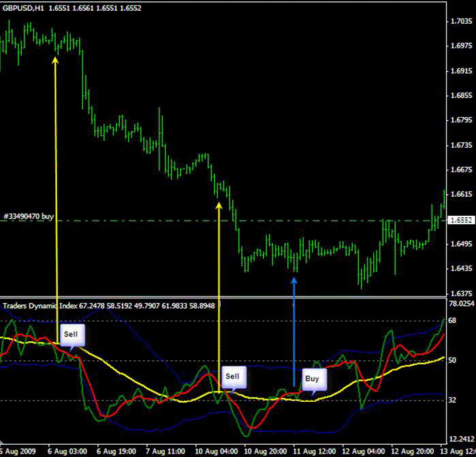Click the indicator level 68 label
Viewport: 476px width, 457px height.
point(452,321)
